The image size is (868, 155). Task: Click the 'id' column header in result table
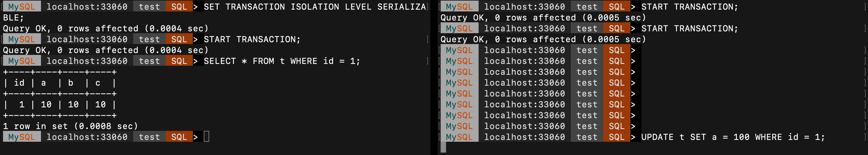[x=19, y=83]
